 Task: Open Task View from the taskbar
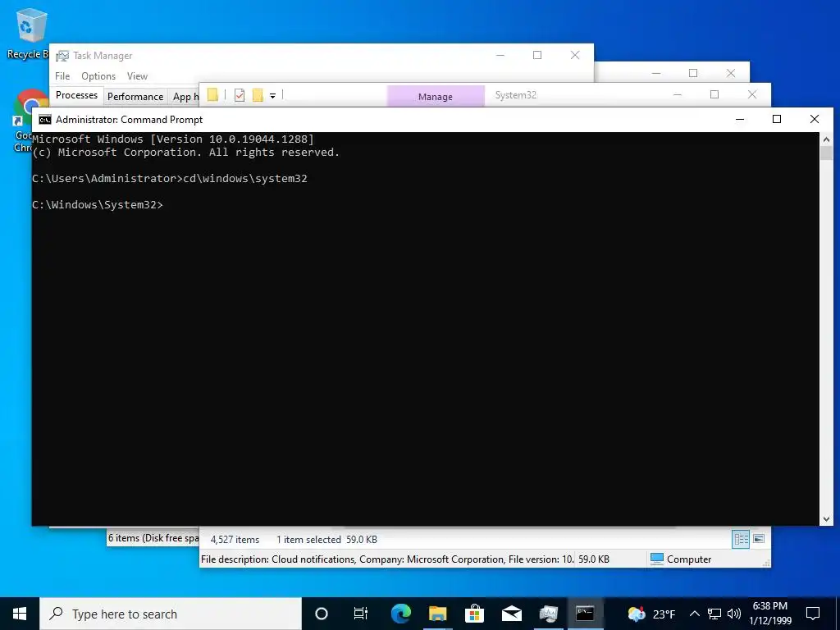click(361, 614)
